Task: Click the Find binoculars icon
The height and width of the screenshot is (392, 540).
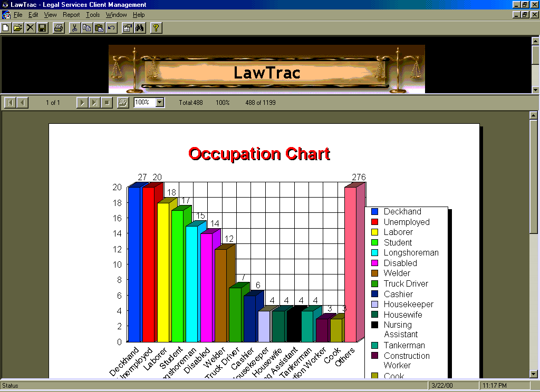Action: (x=139, y=28)
